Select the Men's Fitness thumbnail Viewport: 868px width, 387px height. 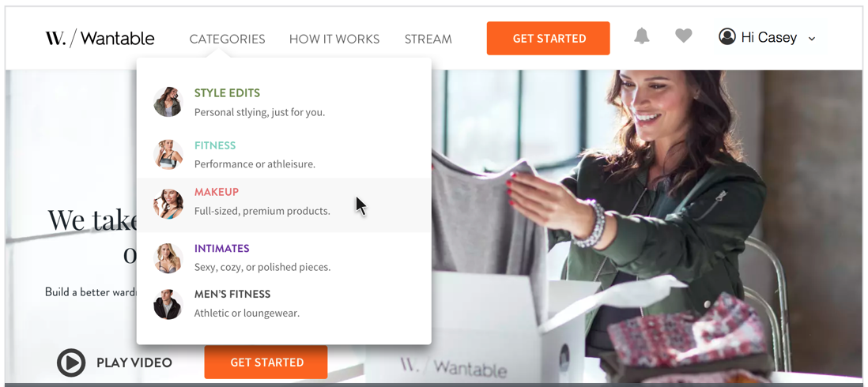pyautogui.click(x=168, y=304)
